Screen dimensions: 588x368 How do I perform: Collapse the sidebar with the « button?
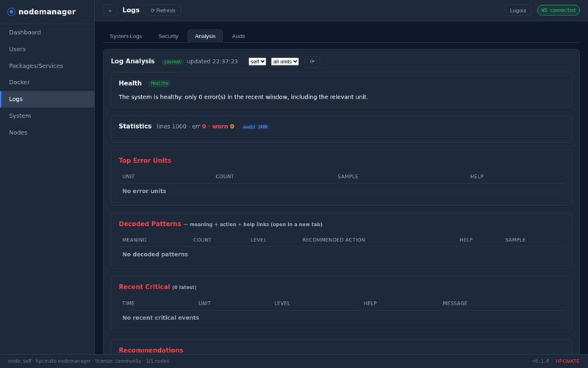tap(110, 10)
